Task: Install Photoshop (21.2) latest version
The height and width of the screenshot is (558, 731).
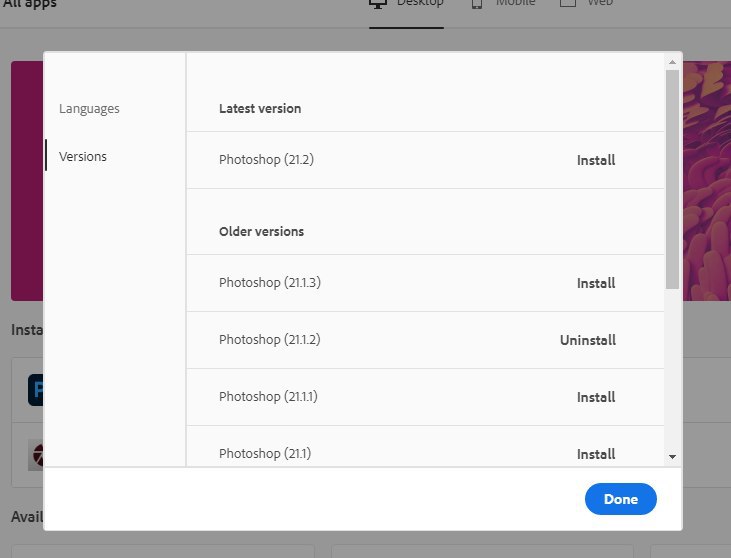Action: [x=596, y=160]
